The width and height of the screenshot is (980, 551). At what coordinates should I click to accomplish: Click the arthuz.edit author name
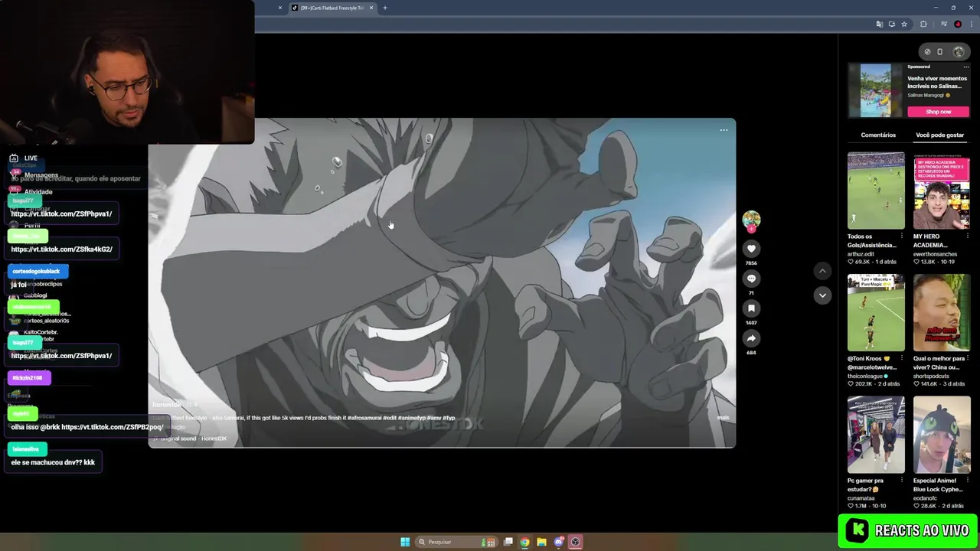(x=861, y=254)
